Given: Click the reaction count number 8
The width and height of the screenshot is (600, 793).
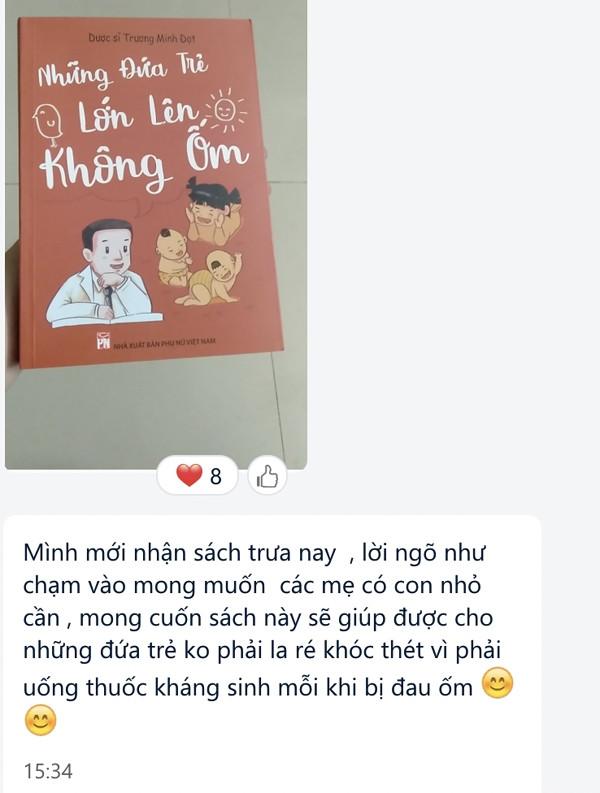Looking at the screenshot, I should pyautogui.click(x=216, y=476).
